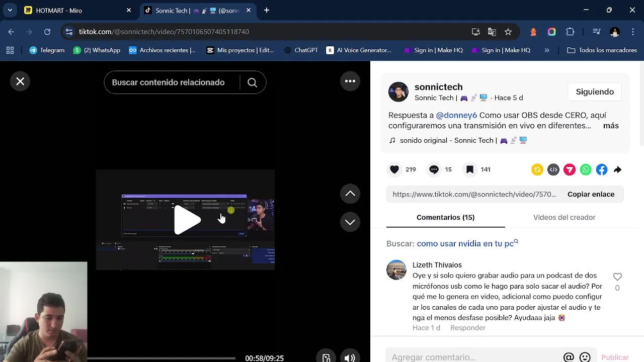
Task: Open Lizeth Thivaios's profile picture
Action: pos(396,270)
